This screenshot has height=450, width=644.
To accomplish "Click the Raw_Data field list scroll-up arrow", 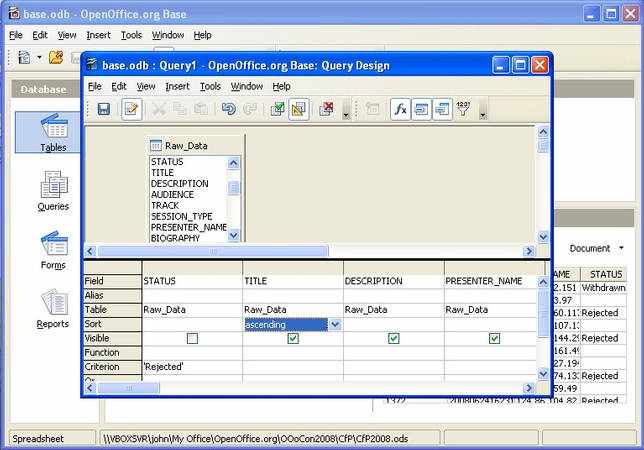I will click(234, 163).
